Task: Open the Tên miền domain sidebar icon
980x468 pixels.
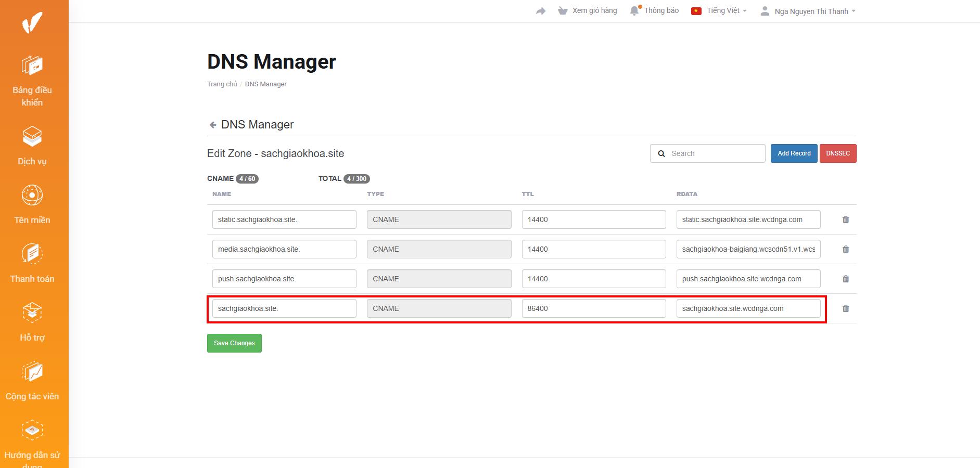Action: tap(32, 196)
